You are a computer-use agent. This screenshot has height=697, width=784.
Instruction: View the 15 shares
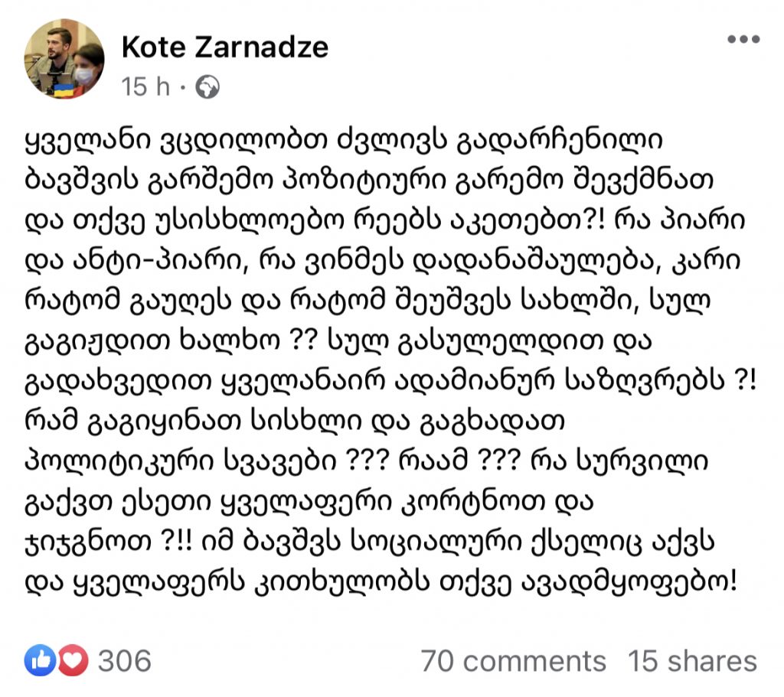coord(692,660)
